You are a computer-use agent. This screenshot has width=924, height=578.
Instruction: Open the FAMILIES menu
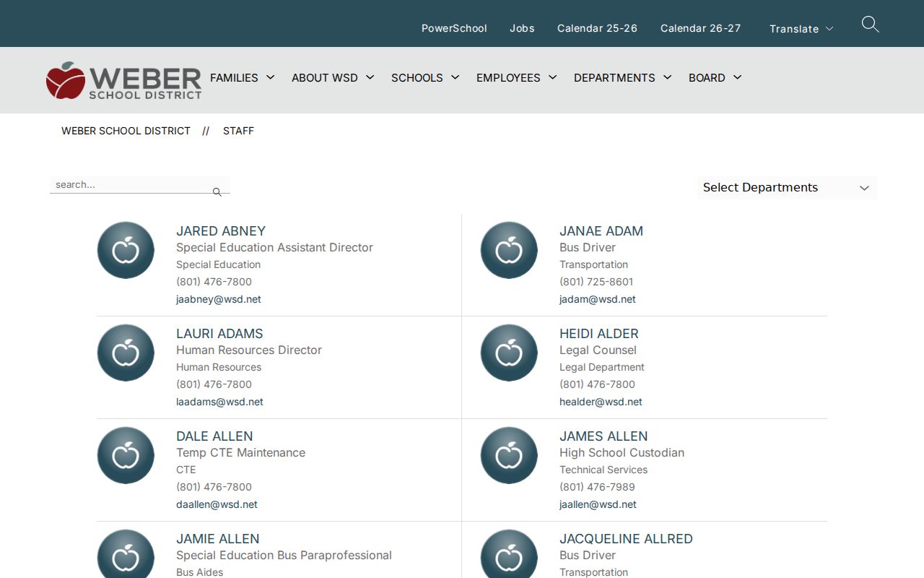[x=234, y=78]
